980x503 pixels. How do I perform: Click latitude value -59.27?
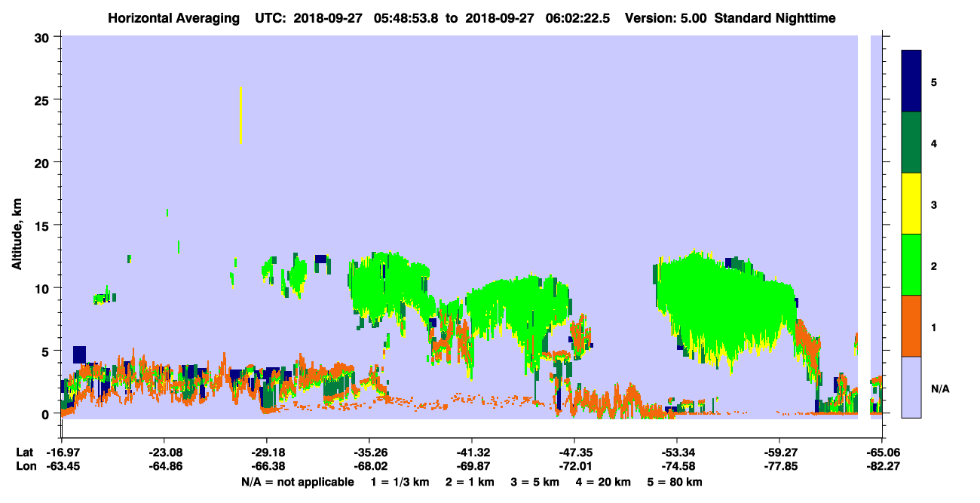779,452
